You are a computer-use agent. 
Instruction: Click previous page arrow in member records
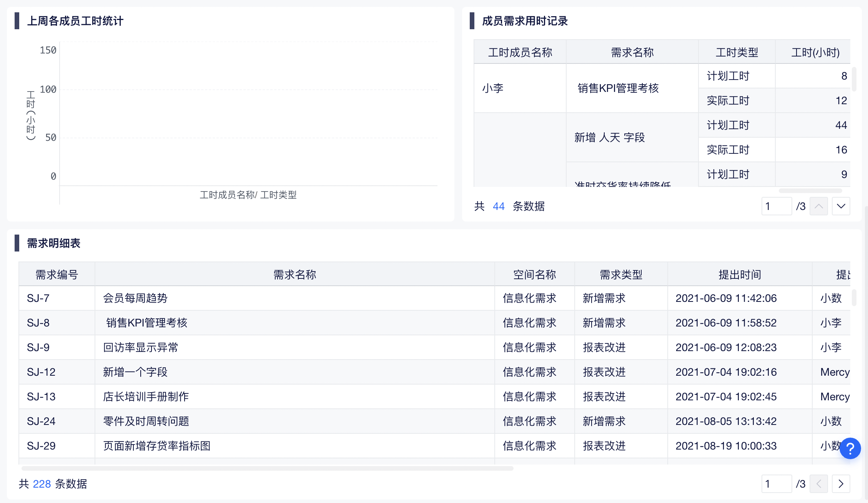pos(818,207)
